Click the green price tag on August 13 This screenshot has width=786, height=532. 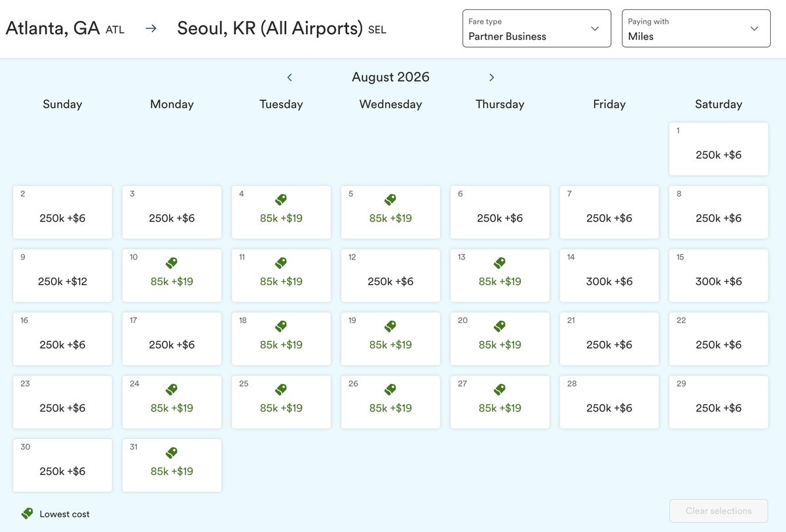(500, 263)
